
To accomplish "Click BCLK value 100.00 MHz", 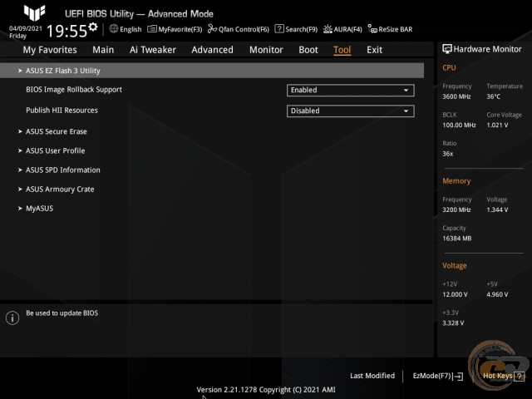I will pyautogui.click(x=459, y=126).
